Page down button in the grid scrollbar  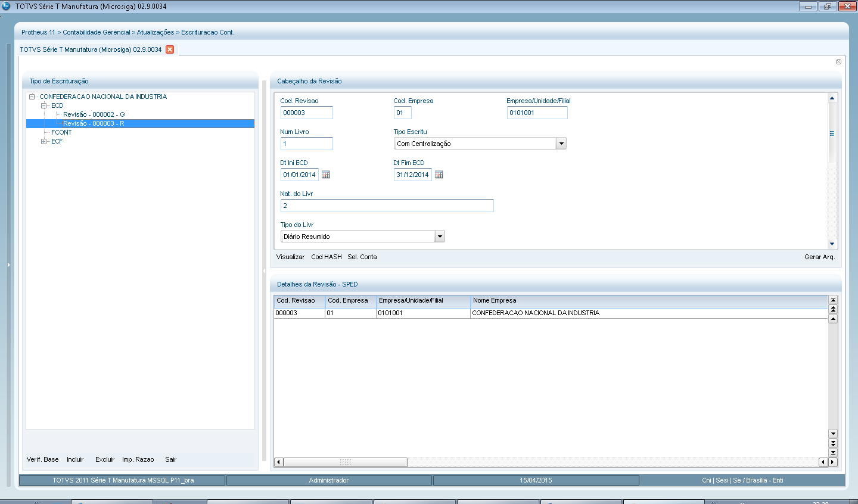pos(834,443)
